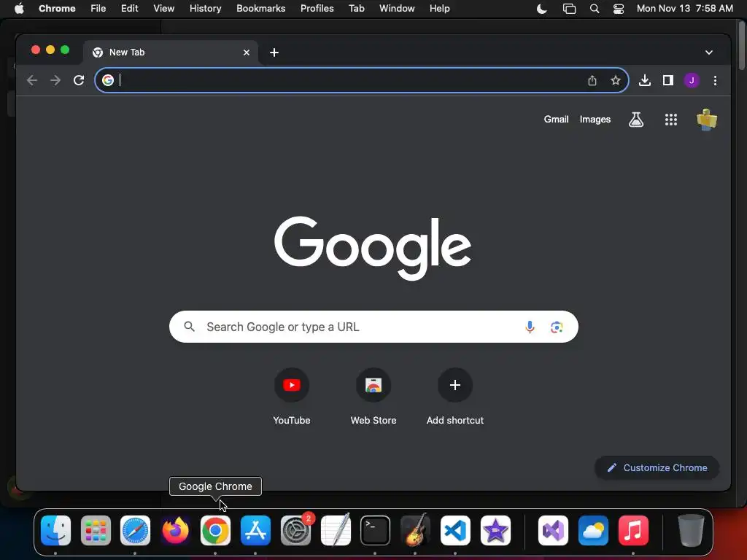Bookmark this tab with the star icon

coord(616,80)
